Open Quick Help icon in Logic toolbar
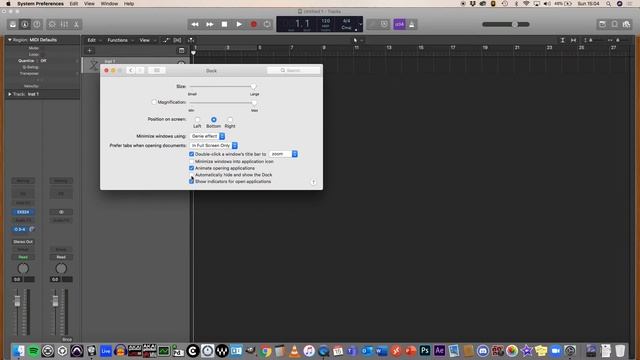Screen dimensions: 640x360 pyautogui.click(x=37, y=24)
